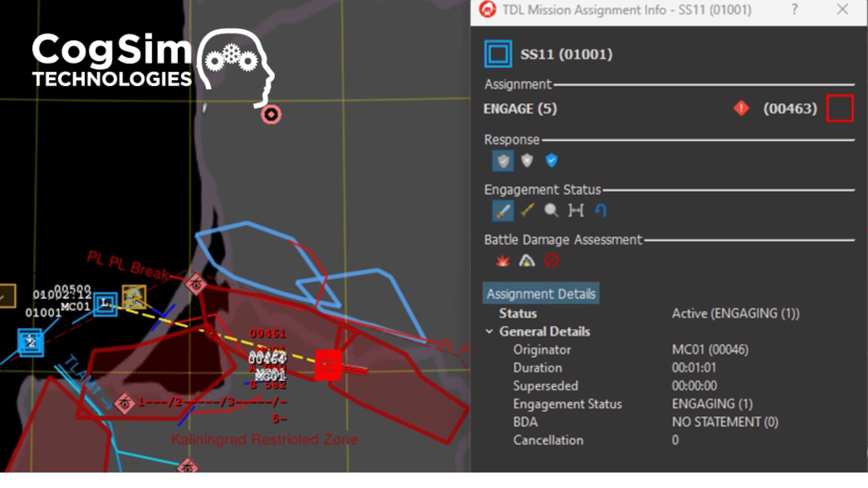Click the 00461 track label on the map
Viewport: 868px width, 488px height.
click(x=268, y=333)
